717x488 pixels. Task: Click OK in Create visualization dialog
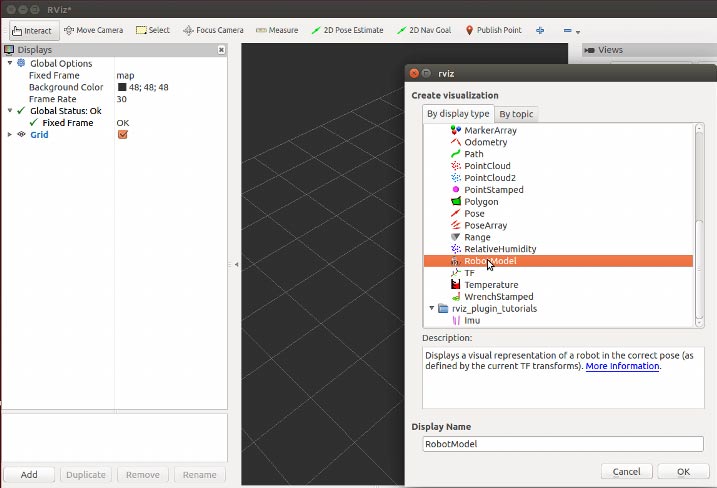click(683, 472)
